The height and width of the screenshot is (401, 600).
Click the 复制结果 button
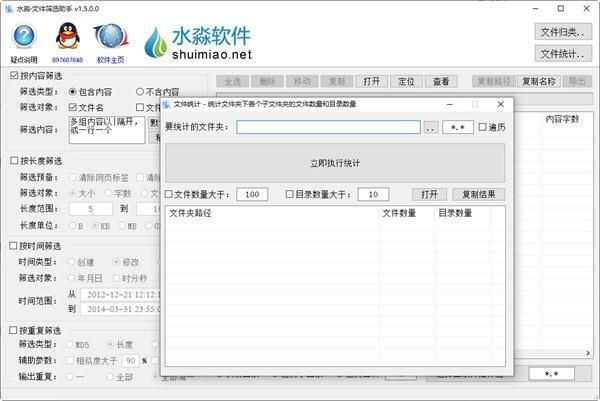[x=478, y=194]
